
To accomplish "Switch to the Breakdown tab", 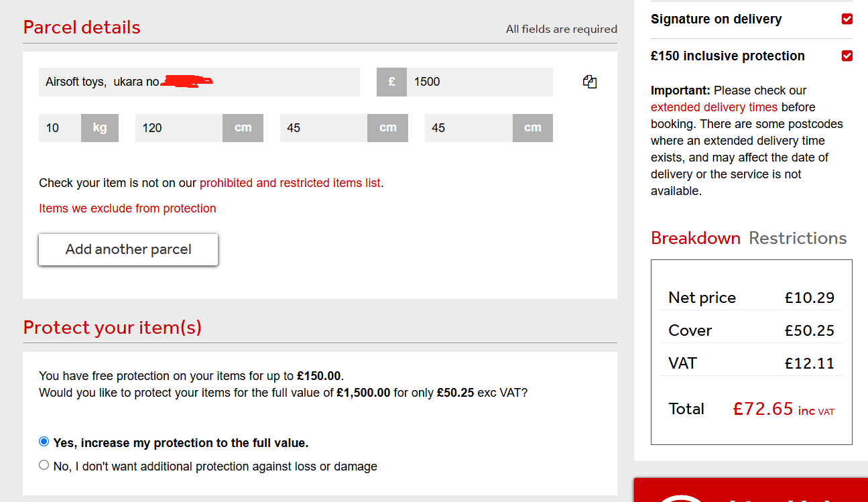I will [x=696, y=238].
